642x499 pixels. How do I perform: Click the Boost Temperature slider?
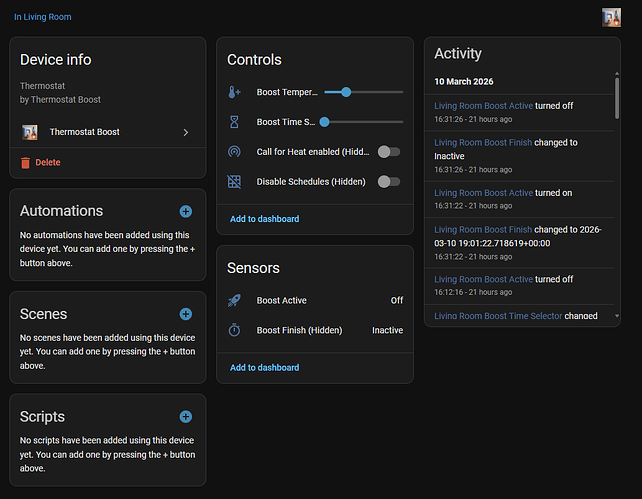pyautogui.click(x=363, y=92)
